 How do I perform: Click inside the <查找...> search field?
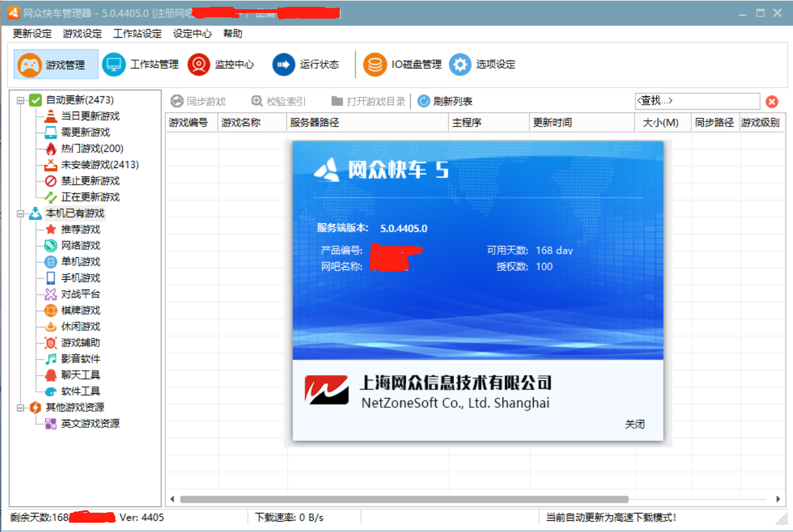click(x=697, y=101)
